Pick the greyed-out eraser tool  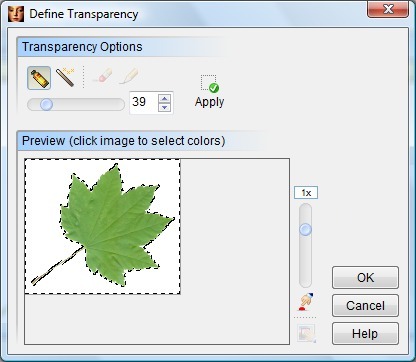pyautogui.click(x=102, y=76)
